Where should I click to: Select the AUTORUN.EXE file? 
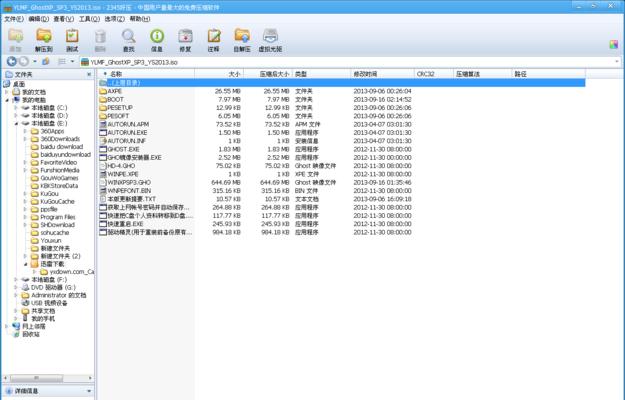tap(342, 133)
